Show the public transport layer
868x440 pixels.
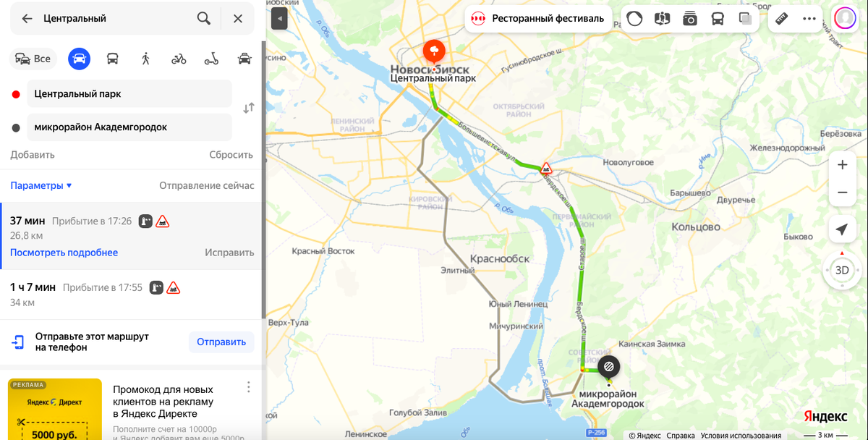click(x=718, y=19)
